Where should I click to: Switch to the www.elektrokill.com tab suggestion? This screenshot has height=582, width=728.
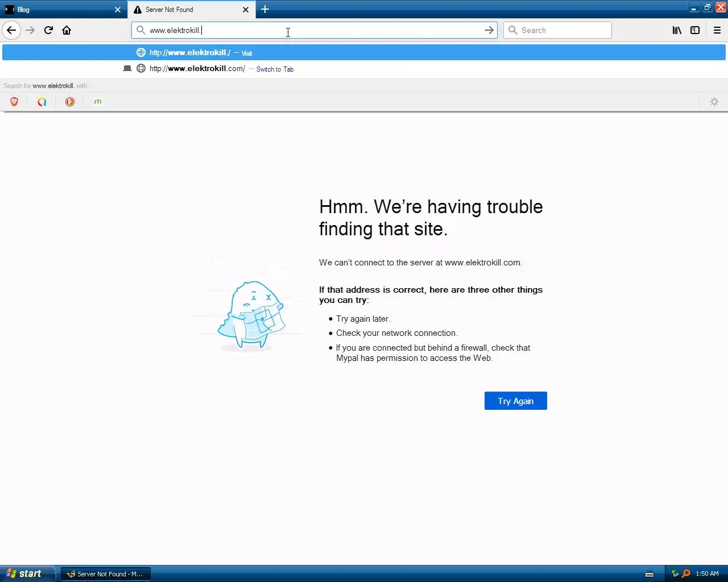(364, 69)
